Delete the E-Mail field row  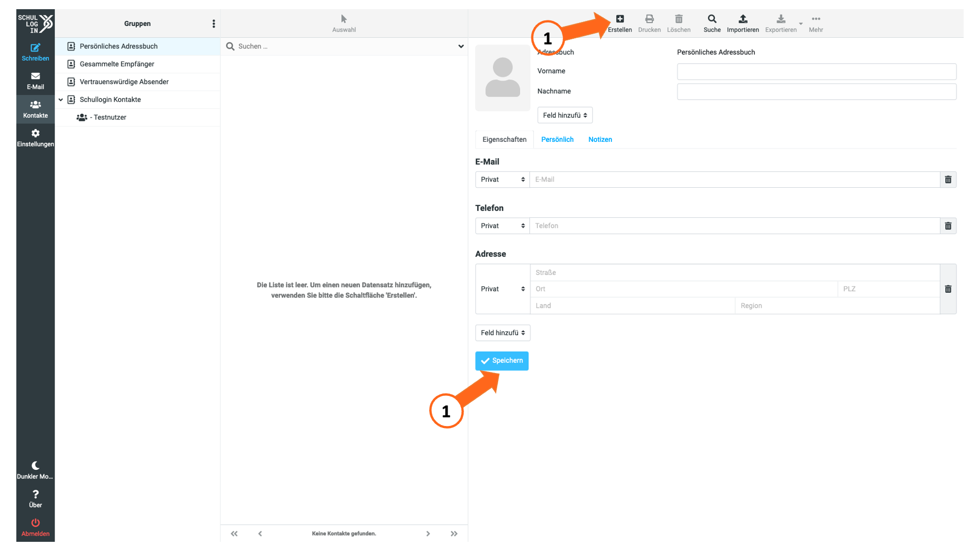point(948,180)
